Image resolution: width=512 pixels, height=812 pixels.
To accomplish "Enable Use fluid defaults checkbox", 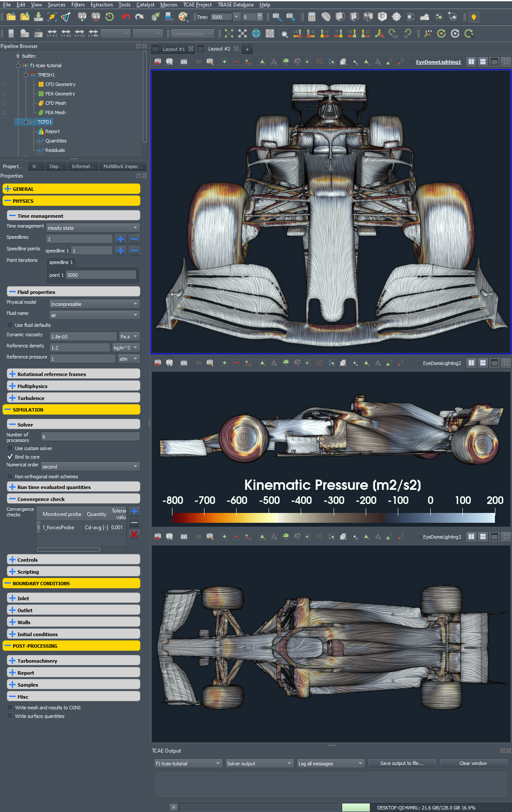I will click(10, 325).
